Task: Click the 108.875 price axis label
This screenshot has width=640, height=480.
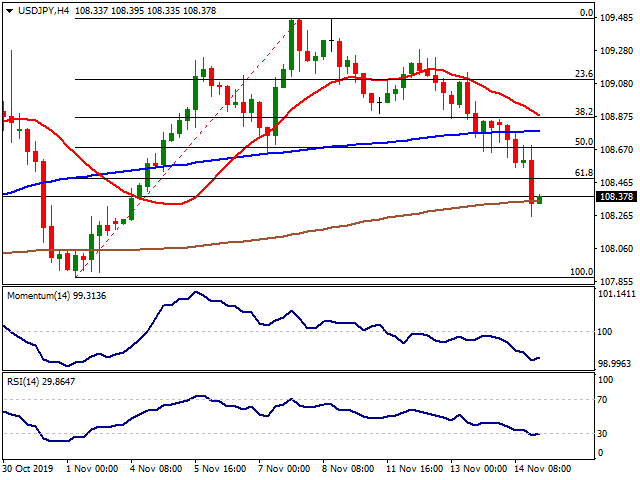Action: pyautogui.click(x=616, y=117)
